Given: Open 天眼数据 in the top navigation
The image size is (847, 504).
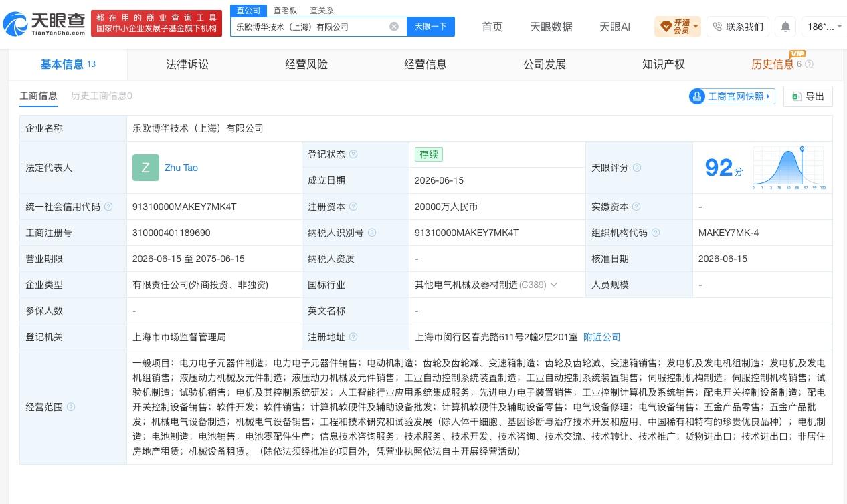Looking at the screenshot, I should (x=551, y=27).
